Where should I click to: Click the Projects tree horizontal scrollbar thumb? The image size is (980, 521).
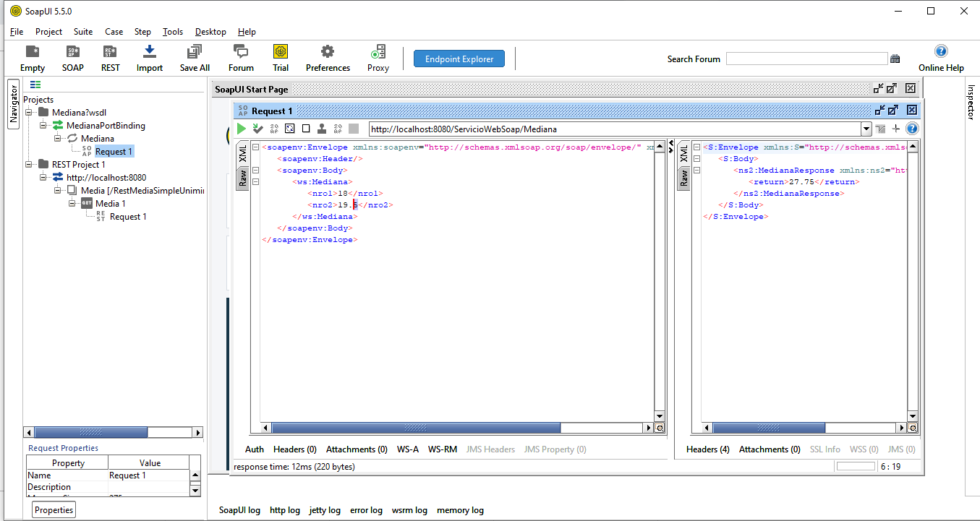point(90,432)
